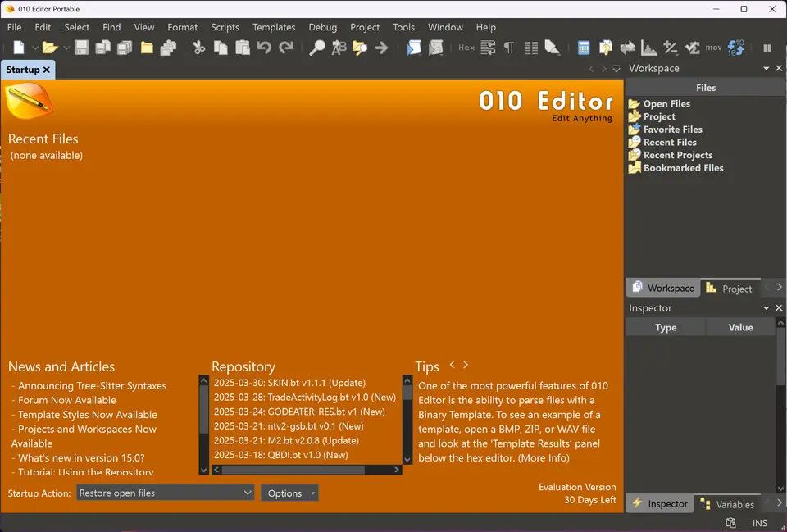Open the Startup Action combo box
787x532 pixels.
click(x=165, y=493)
